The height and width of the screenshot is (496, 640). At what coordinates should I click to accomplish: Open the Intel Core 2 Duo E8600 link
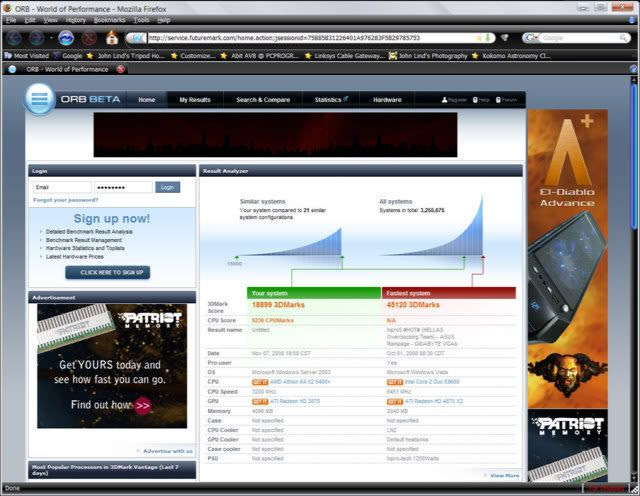(x=432, y=382)
